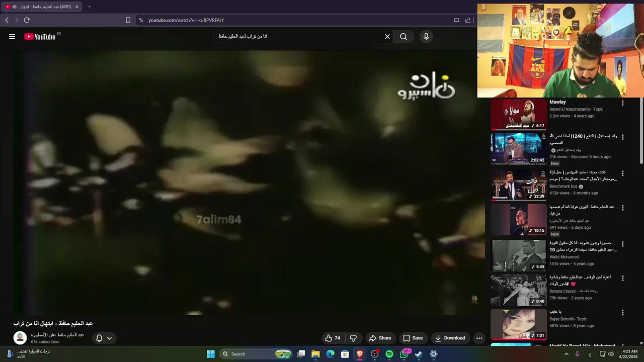The width and height of the screenshot is (644, 362).
Task: Open the Mawlay video title
Action: tap(557, 102)
